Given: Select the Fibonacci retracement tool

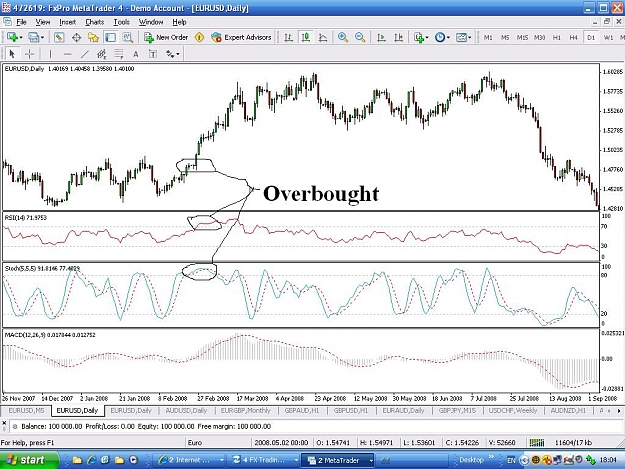Looking at the screenshot, I should click(119, 53).
